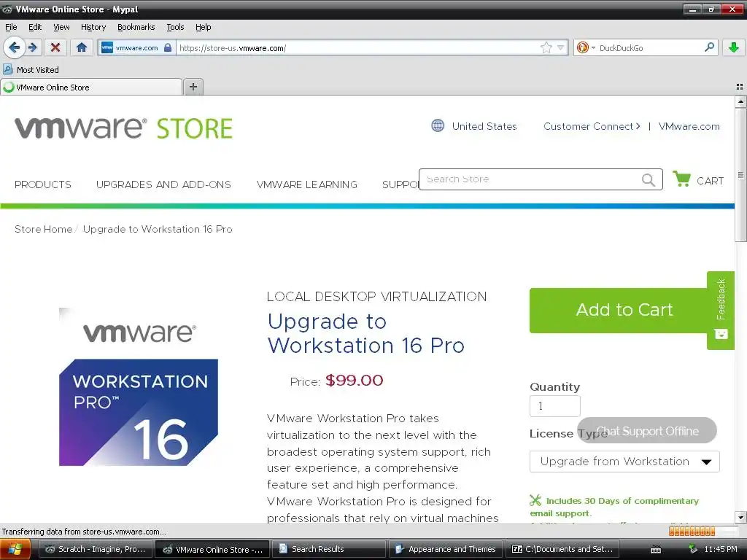747x560 pixels.
Task: Go to Store Home breadcrumb
Action: [43, 229]
